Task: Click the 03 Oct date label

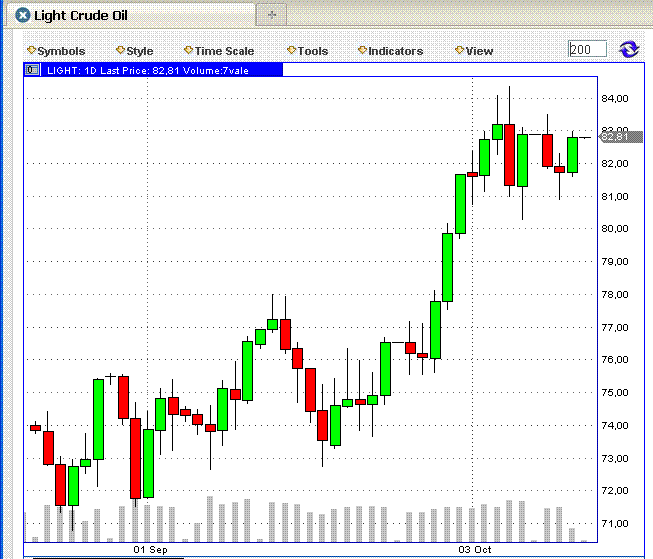Action: tap(475, 550)
